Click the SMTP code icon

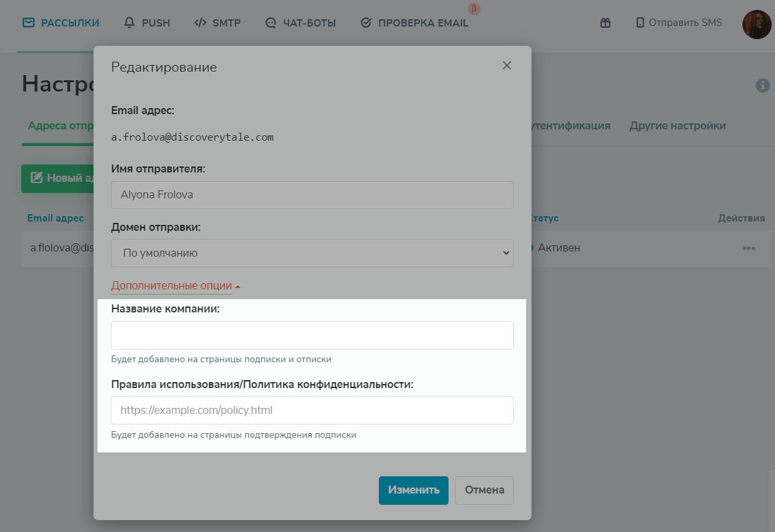tap(200, 23)
